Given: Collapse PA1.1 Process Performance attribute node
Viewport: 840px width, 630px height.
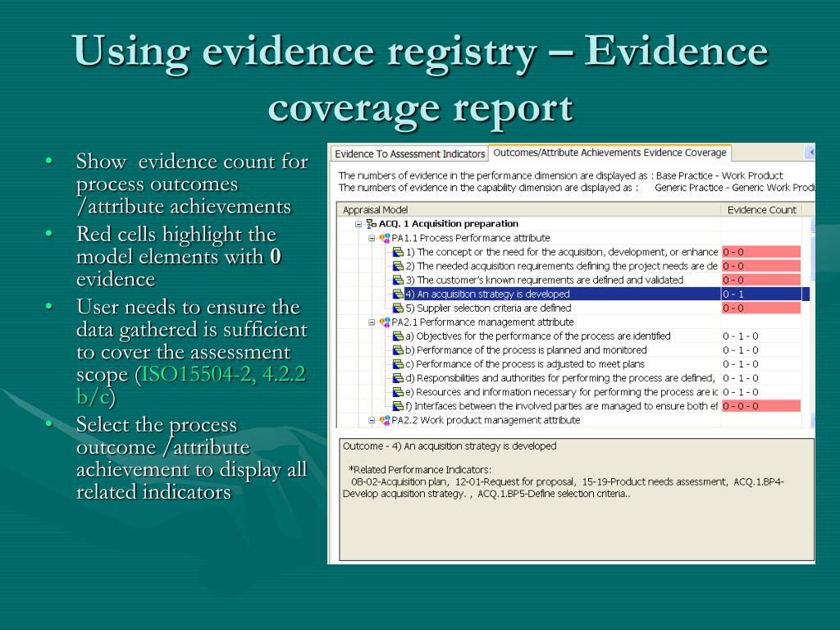Looking at the screenshot, I should 372,238.
